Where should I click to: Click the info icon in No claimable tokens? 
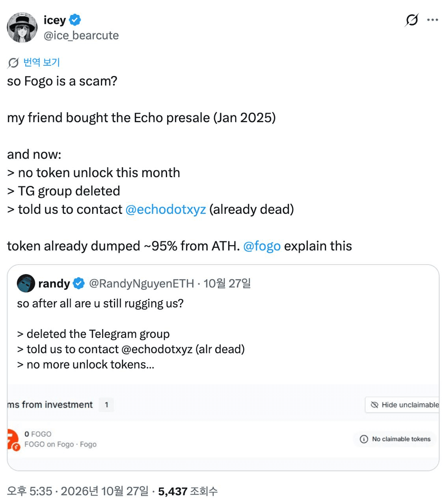(x=364, y=439)
